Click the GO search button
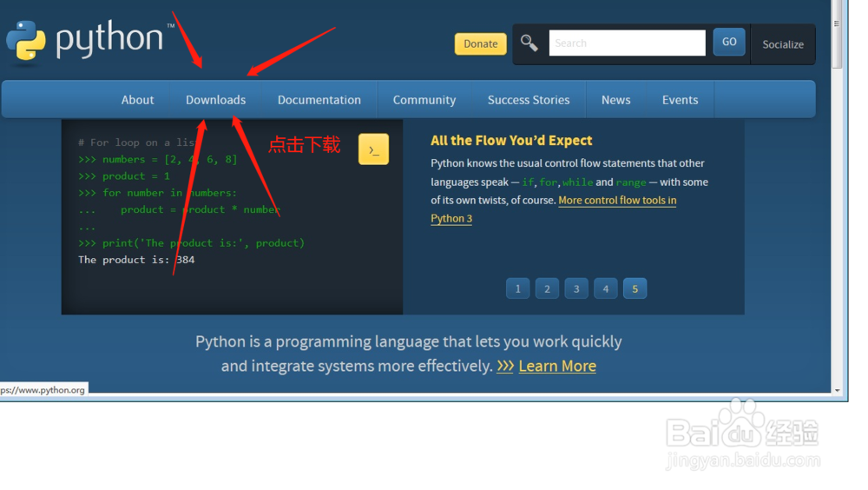This screenshot has width=868, height=490. point(729,42)
